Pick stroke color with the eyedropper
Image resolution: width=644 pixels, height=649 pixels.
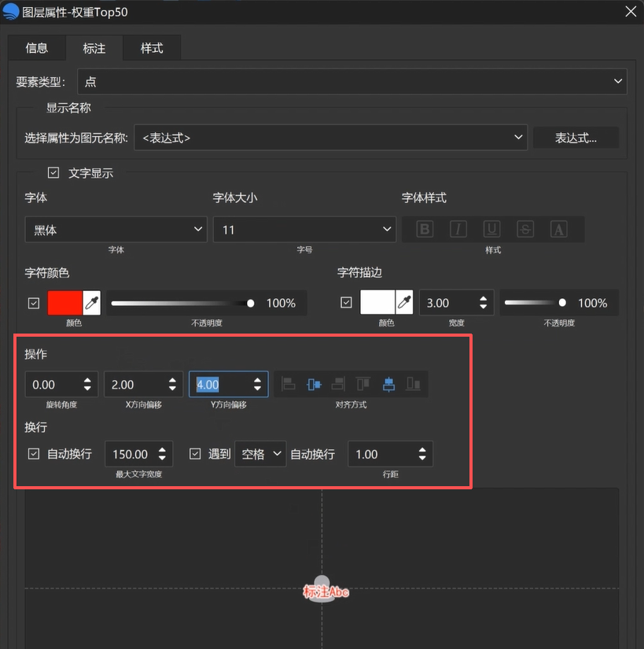pyautogui.click(x=404, y=303)
